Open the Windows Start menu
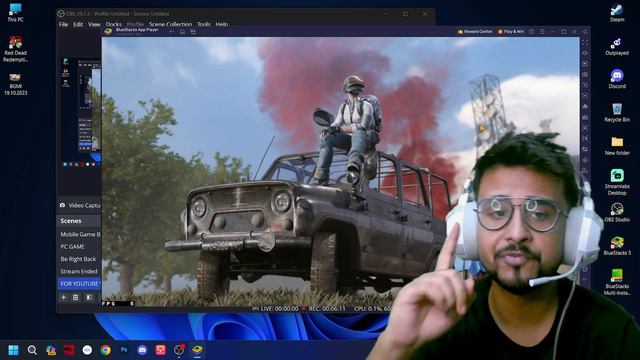Viewport: 640px width, 360px height. click(13, 350)
